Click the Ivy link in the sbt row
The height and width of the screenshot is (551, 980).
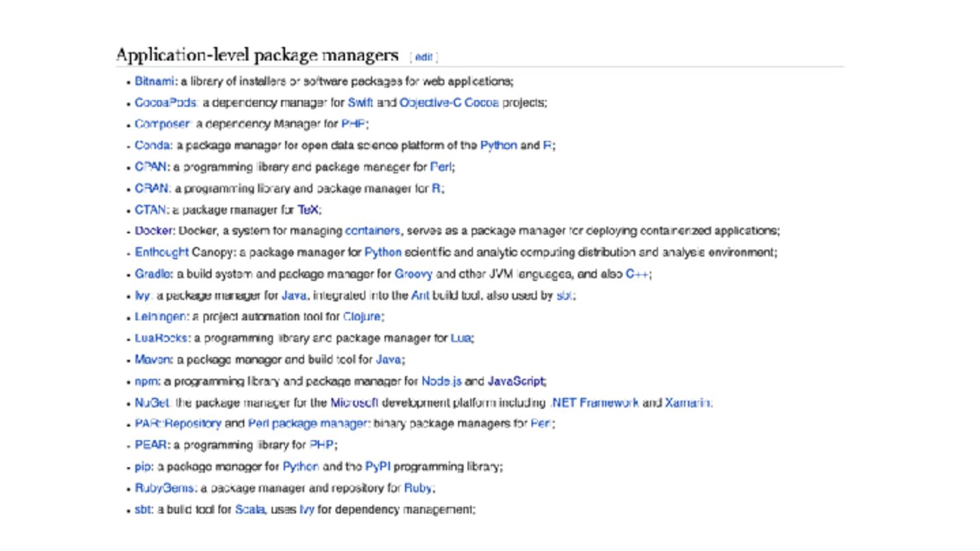307,510
